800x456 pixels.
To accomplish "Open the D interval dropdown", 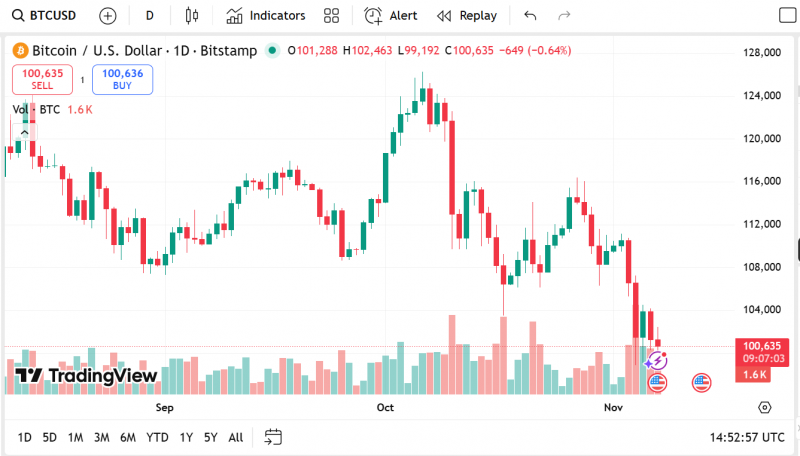I will [x=149, y=16].
